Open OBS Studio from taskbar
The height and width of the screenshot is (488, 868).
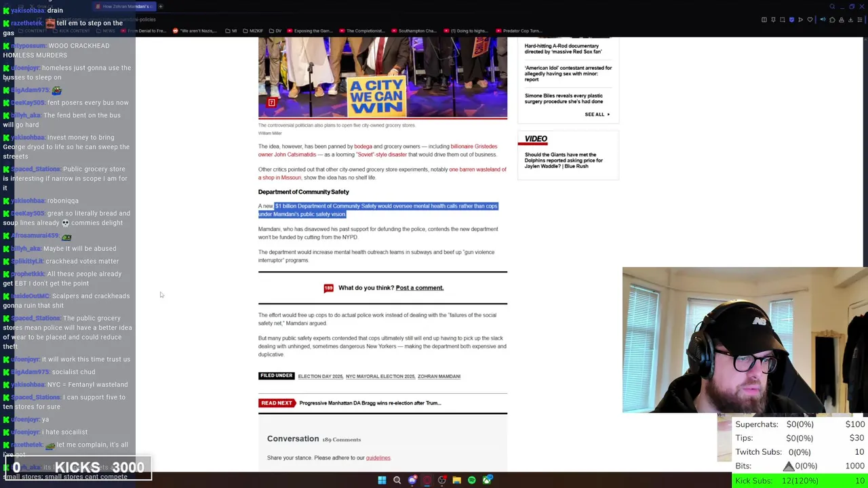pos(441,481)
